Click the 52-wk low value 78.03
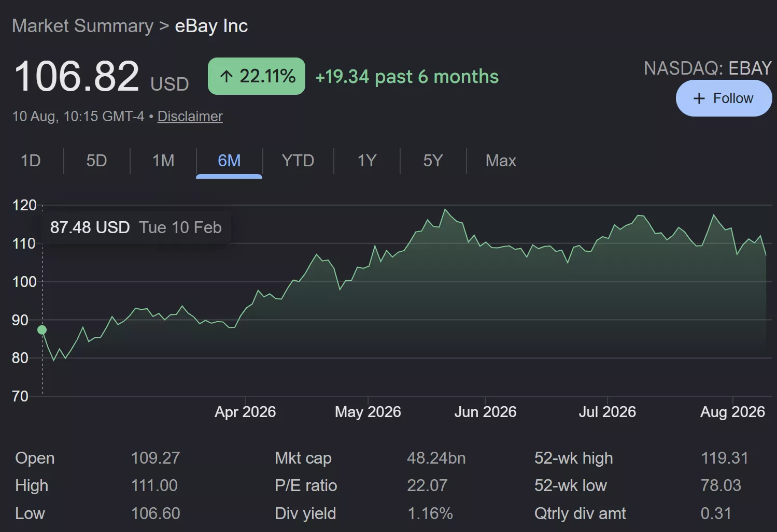 click(721, 485)
